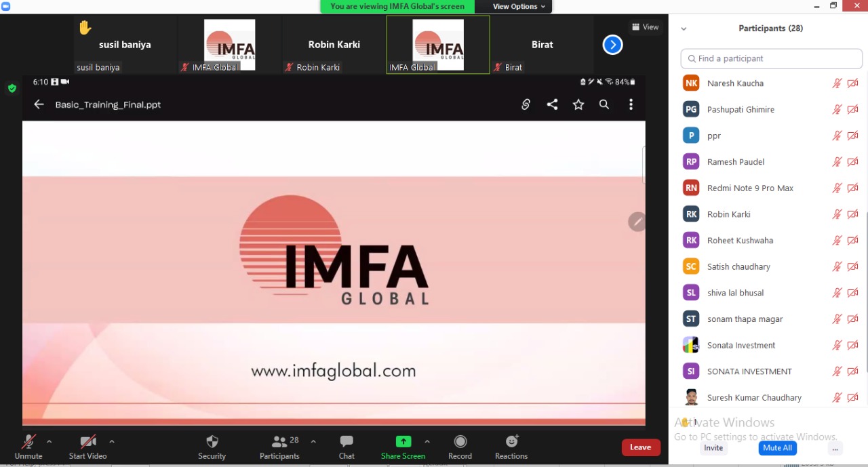Expand share options arrow beside Share Screen

tap(427, 441)
